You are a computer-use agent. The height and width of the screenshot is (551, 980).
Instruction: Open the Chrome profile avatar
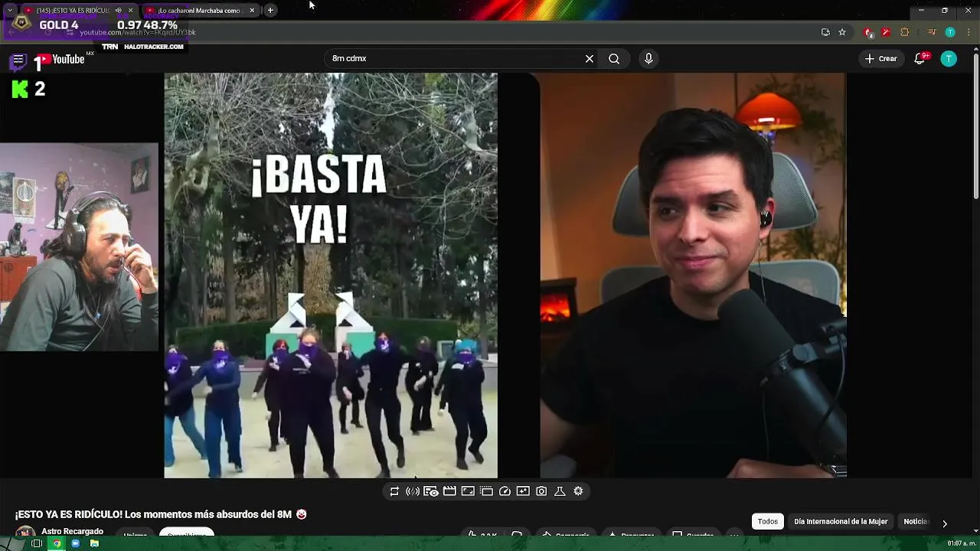point(950,32)
